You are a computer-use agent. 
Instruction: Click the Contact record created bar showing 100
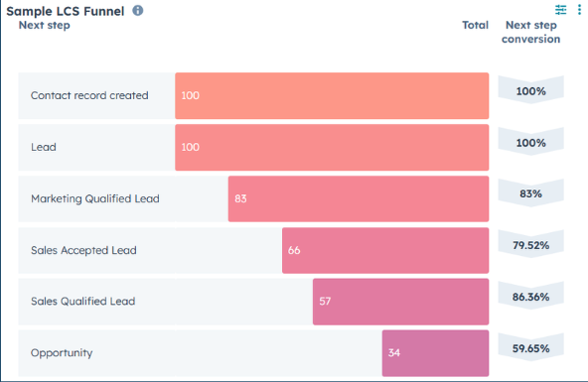(332, 96)
